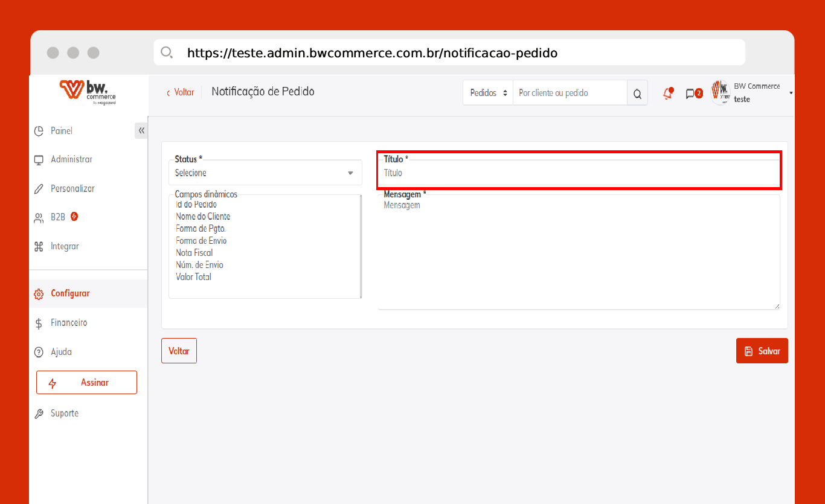Expand the account menu arrow
825x504 pixels.
tap(791, 93)
